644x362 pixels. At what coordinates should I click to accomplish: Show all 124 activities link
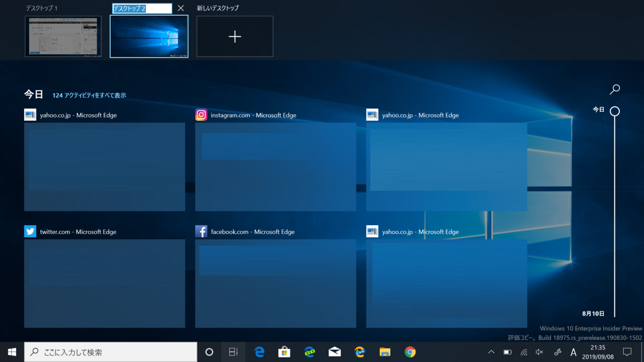(89, 95)
